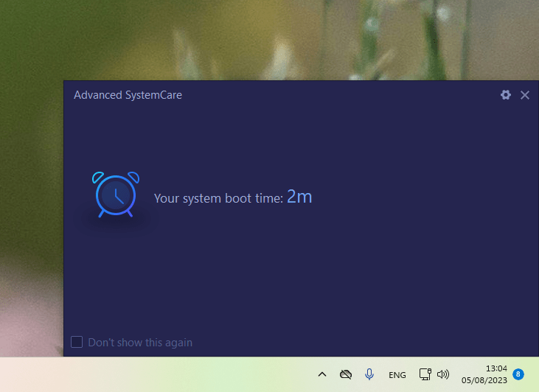Click the Don't show this again label
This screenshot has width=539, height=392.
(140, 343)
